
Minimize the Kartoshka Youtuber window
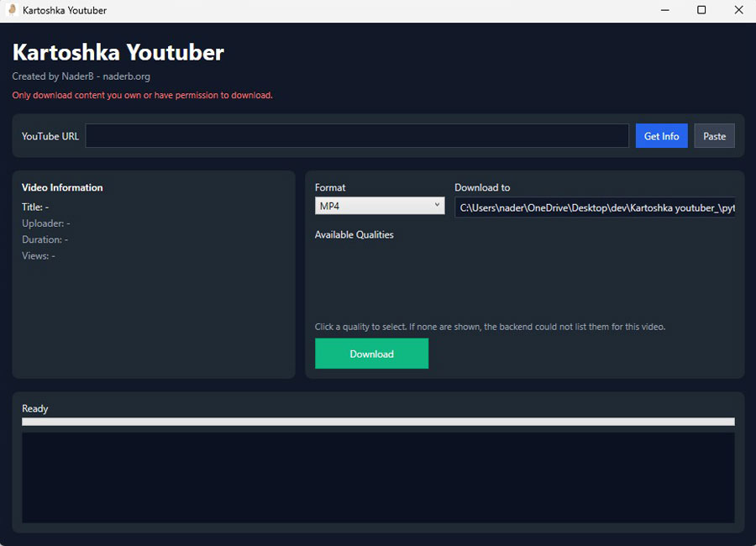tap(664, 9)
